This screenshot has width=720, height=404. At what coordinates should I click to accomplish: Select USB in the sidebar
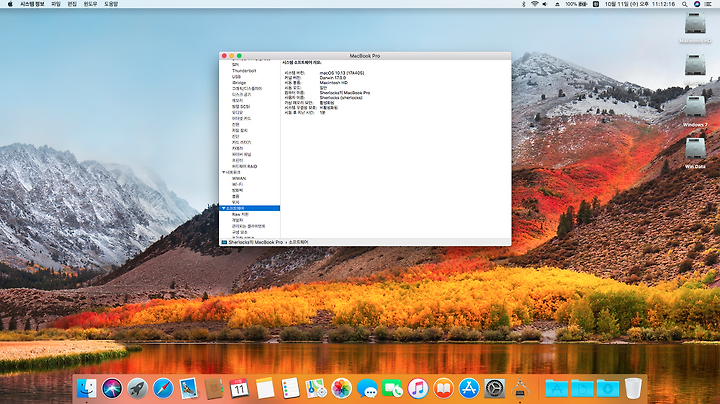(x=236, y=77)
